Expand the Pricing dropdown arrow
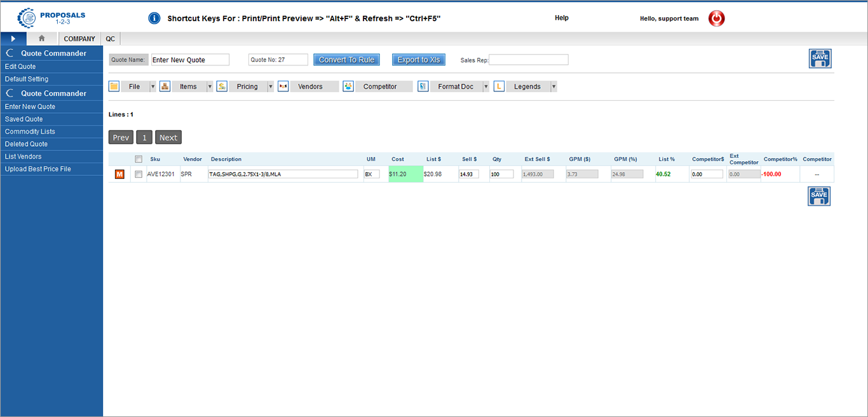The width and height of the screenshot is (868, 417). point(270,86)
